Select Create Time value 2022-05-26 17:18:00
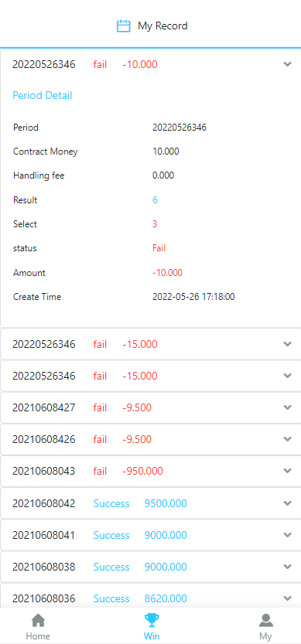The image size is (301, 644). [x=193, y=297]
